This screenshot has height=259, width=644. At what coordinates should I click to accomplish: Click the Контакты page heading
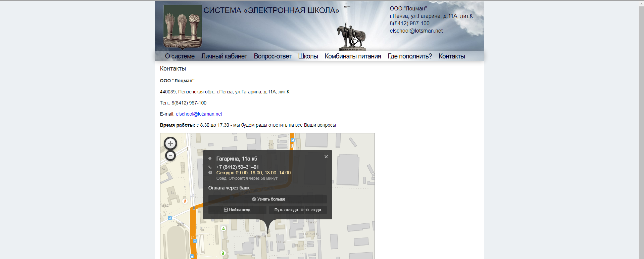tap(173, 69)
